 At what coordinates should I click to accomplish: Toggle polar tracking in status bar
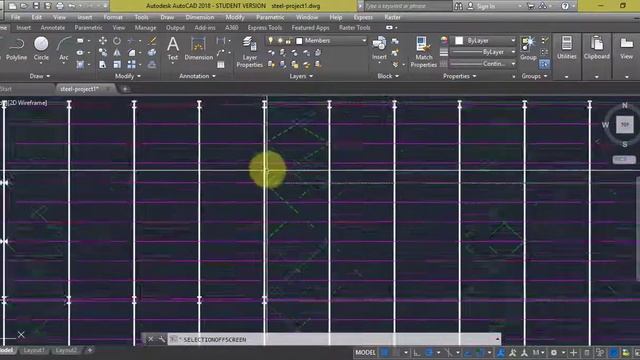click(429, 353)
